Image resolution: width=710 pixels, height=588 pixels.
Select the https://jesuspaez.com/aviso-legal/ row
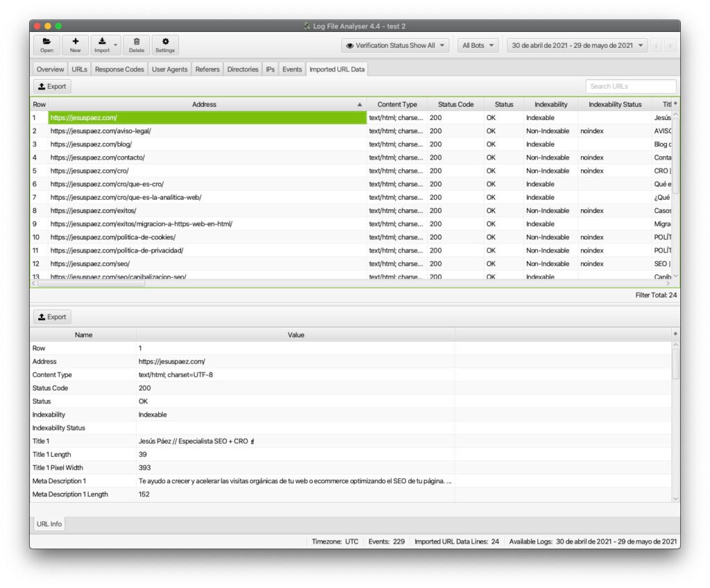pos(351,131)
